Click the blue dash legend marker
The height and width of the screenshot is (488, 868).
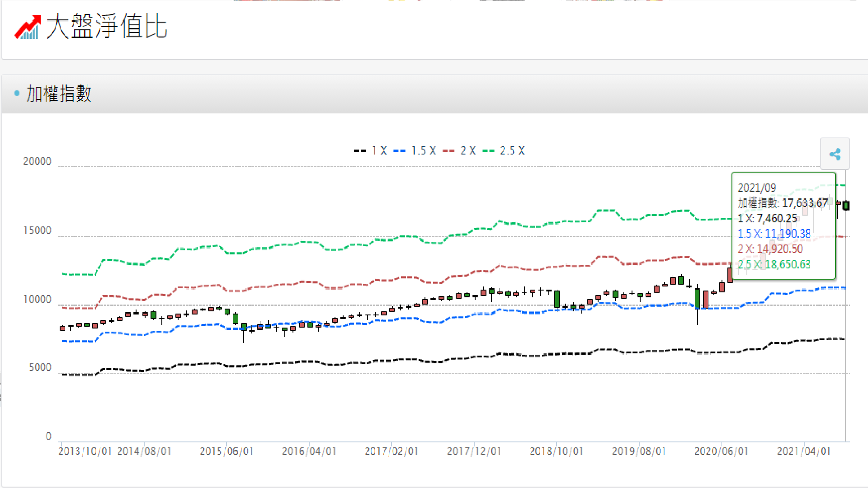click(x=400, y=151)
